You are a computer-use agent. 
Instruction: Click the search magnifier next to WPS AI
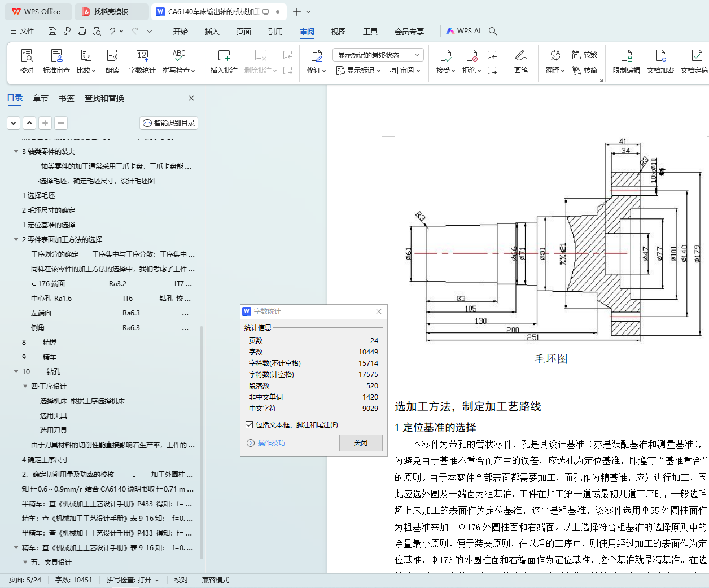493,31
